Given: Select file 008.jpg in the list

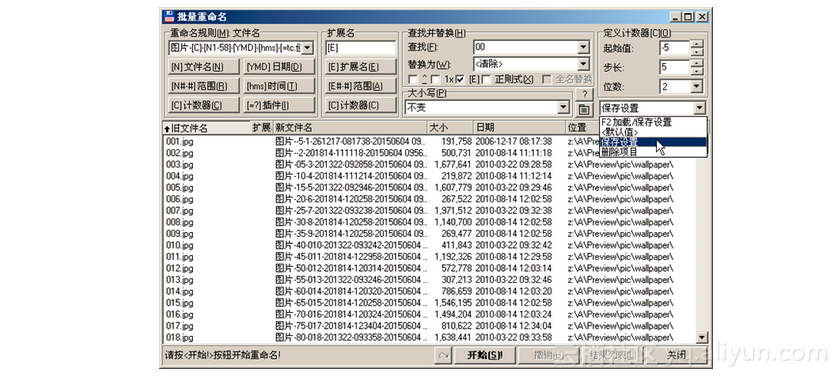Looking at the screenshot, I should pyautogui.click(x=180, y=222).
